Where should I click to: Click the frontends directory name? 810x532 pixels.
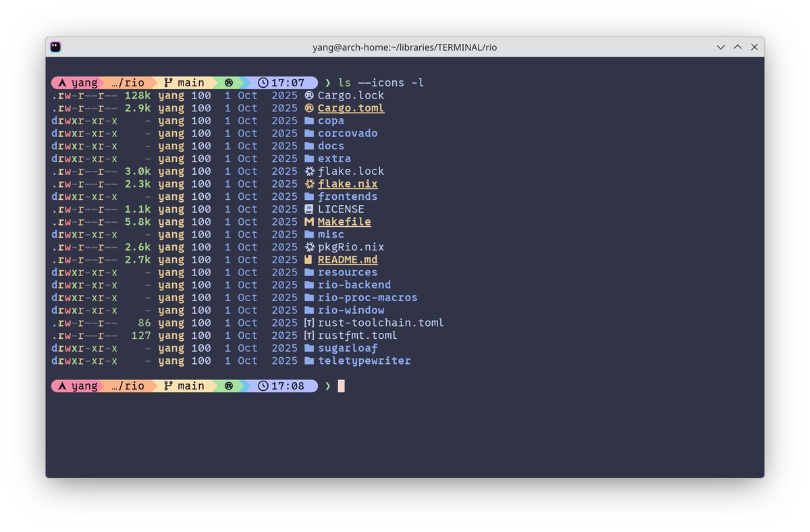click(348, 196)
